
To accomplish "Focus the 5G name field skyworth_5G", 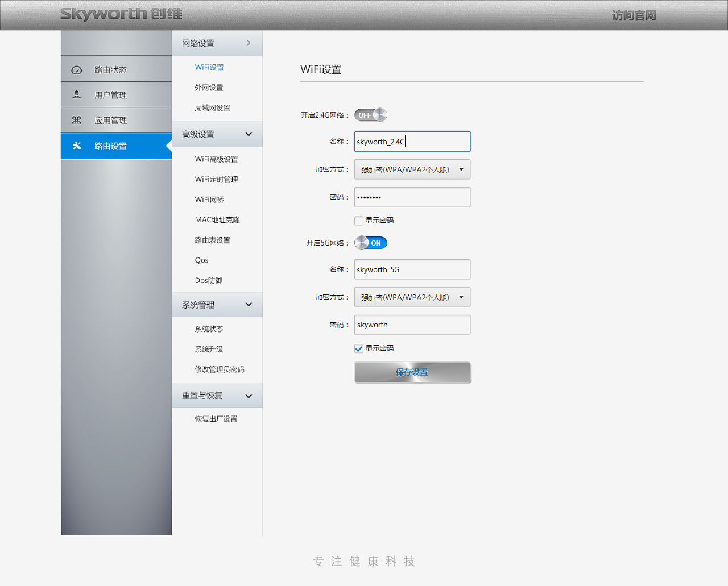I will (412, 269).
